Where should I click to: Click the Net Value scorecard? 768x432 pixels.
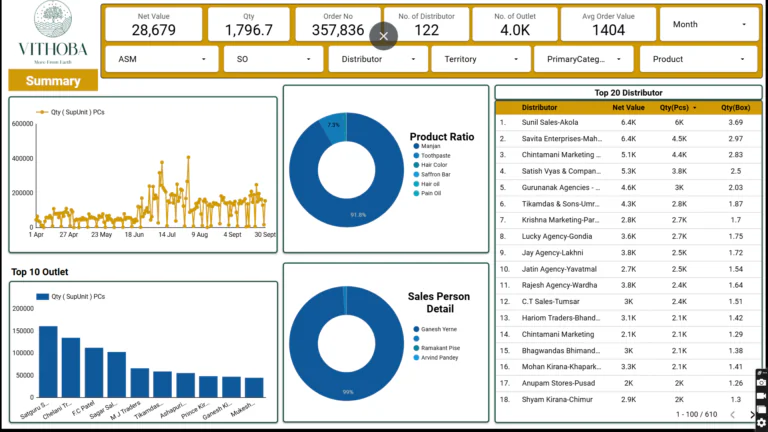click(153, 24)
